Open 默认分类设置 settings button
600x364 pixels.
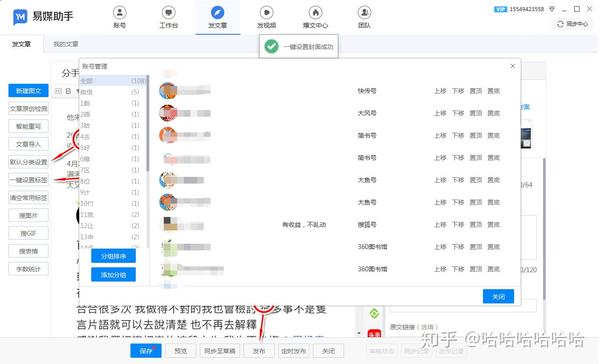pyautogui.click(x=28, y=162)
